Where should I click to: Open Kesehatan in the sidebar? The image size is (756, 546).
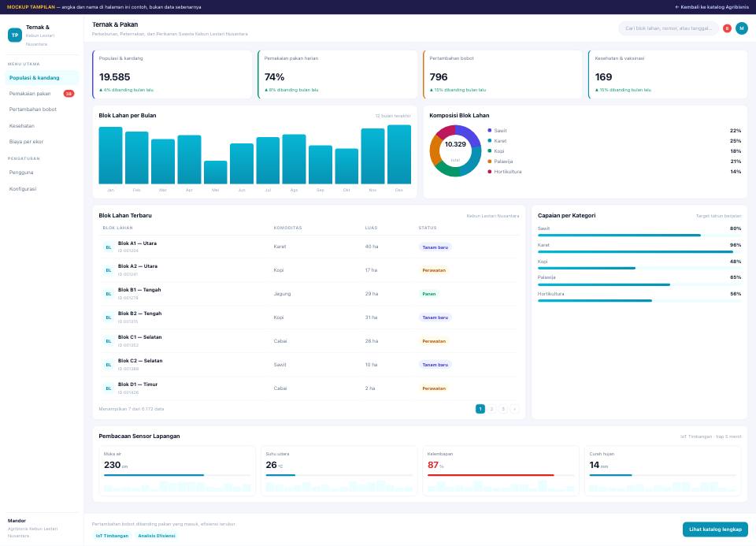[42, 126]
